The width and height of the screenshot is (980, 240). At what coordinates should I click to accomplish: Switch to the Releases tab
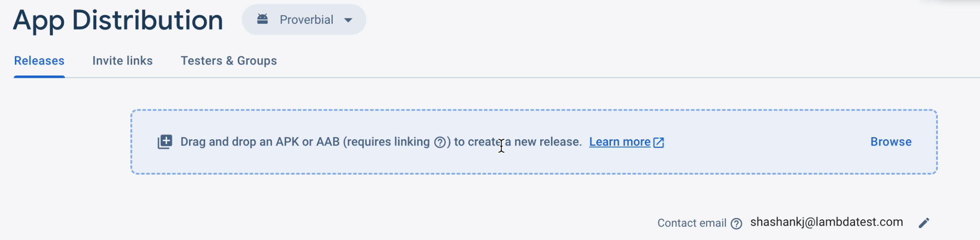coord(39,61)
